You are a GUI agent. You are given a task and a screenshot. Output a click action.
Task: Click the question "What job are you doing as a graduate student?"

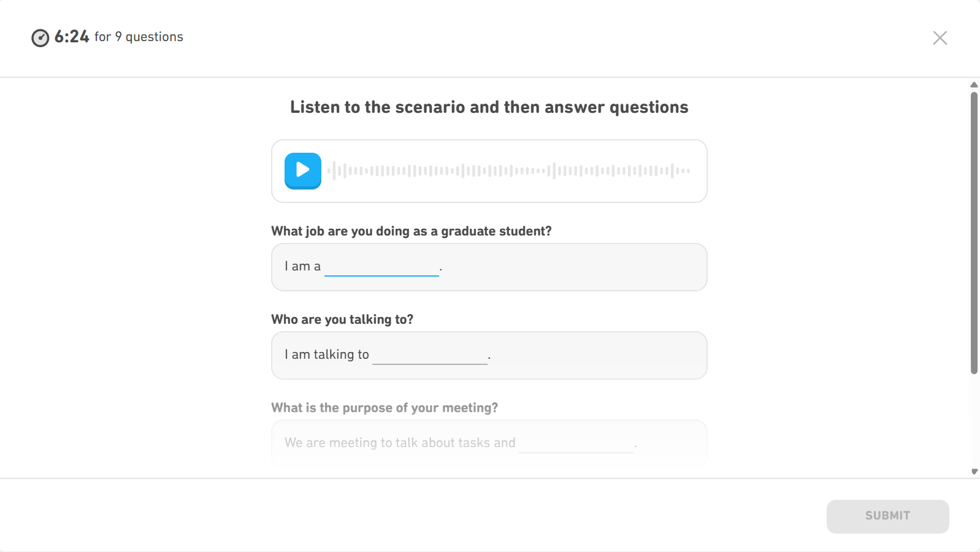[411, 231]
